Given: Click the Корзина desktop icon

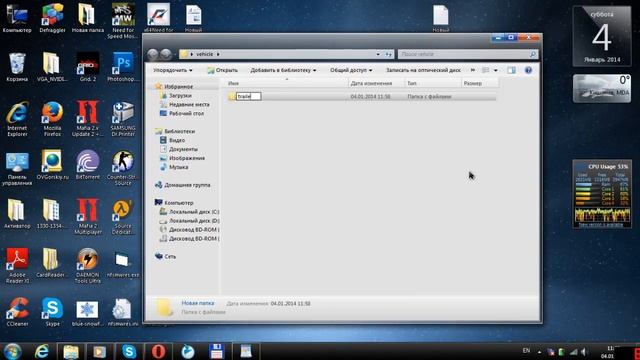Looking at the screenshot, I should pyautogui.click(x=17, y=68).
